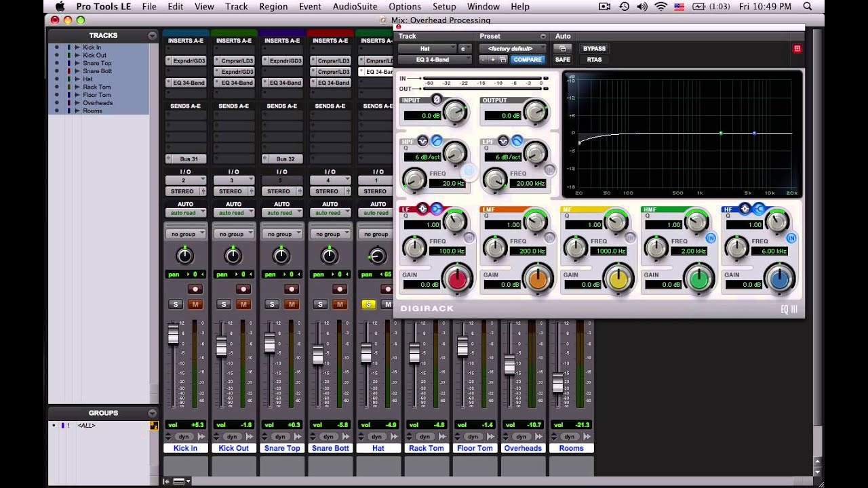Screen dimensions: 868x488
Task: Toggle the HMF band IN button
Action: pyautogui.click(x=711, y=238)
